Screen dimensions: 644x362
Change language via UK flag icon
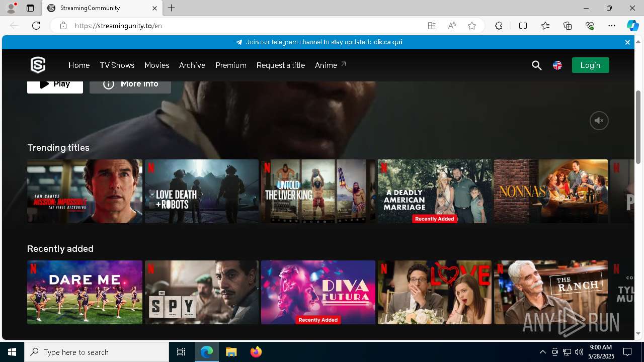point(557,65)
